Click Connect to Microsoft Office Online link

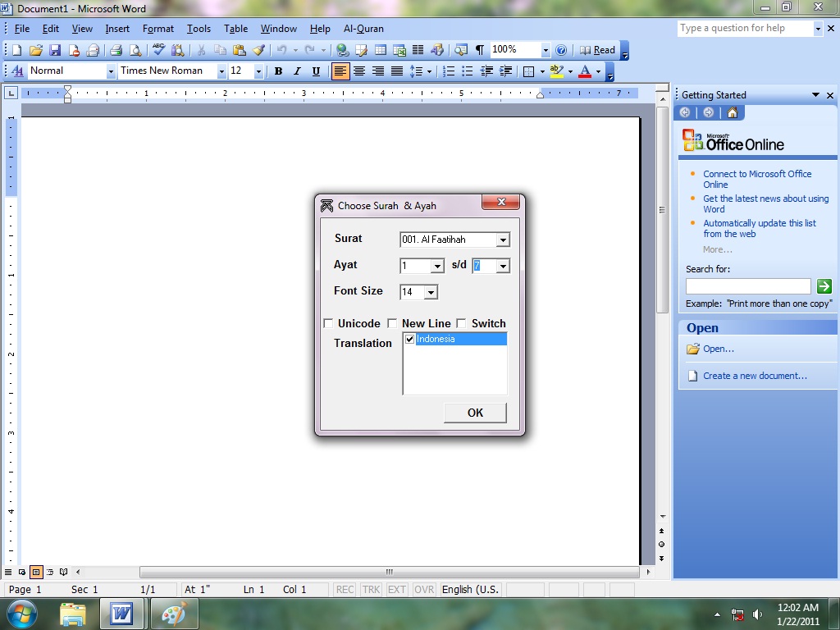coord(757,179)
